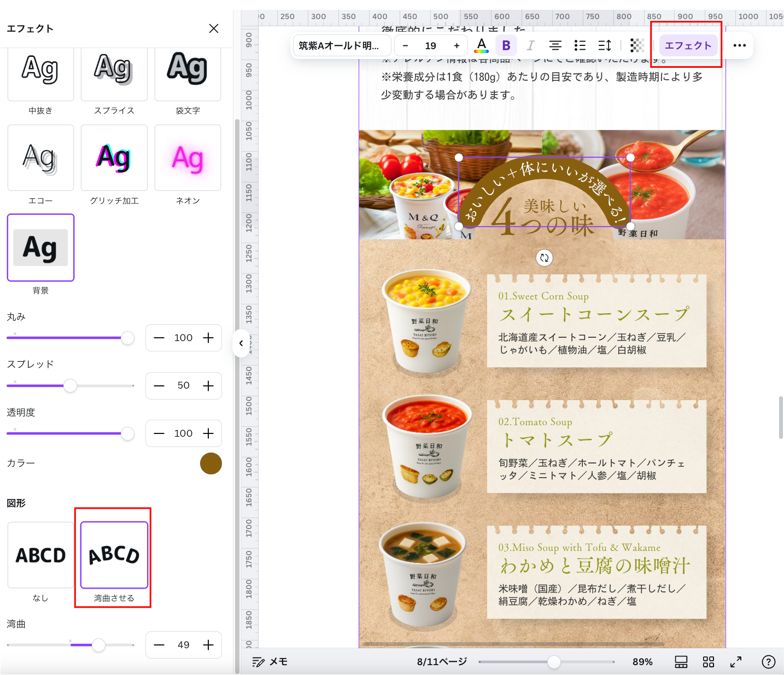Apply the ネオン text effect

pyautogui.click(x=188, y=158)
